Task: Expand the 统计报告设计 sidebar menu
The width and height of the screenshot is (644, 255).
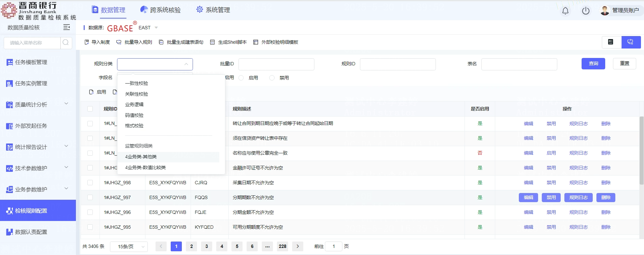Action: [x=38, y=147]
